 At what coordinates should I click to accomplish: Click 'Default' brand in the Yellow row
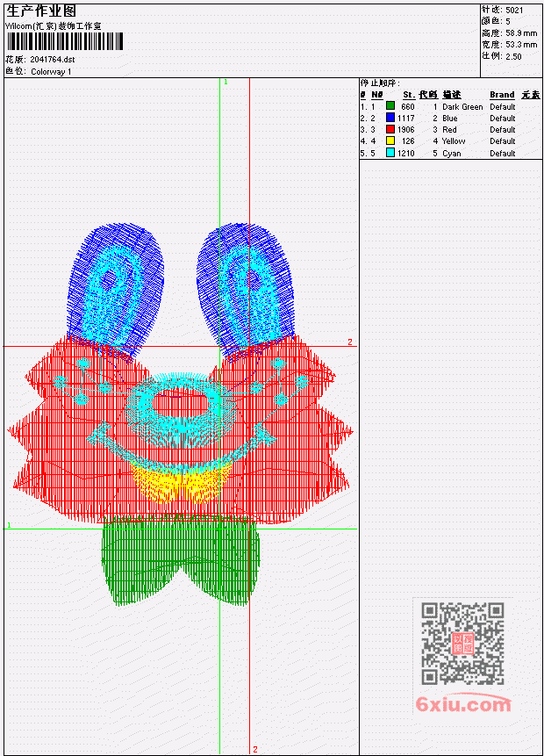pos(503,141)
